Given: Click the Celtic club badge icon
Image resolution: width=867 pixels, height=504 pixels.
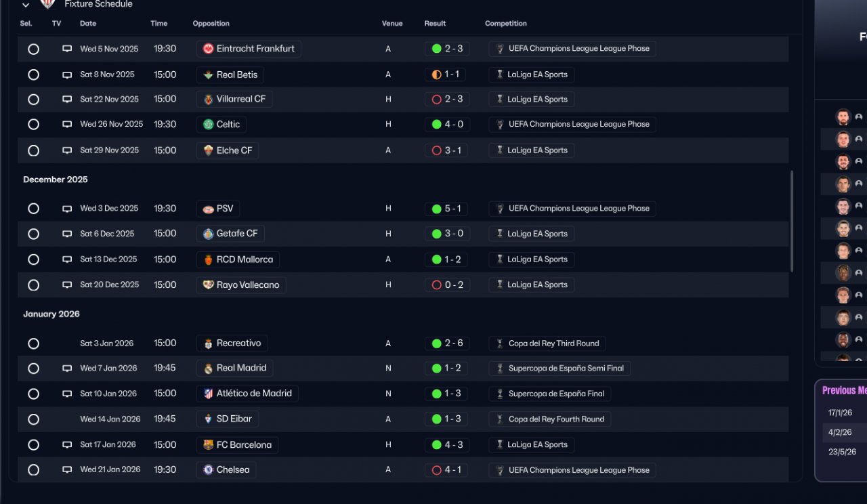Looking at the screenshot, I should point(209,125).
